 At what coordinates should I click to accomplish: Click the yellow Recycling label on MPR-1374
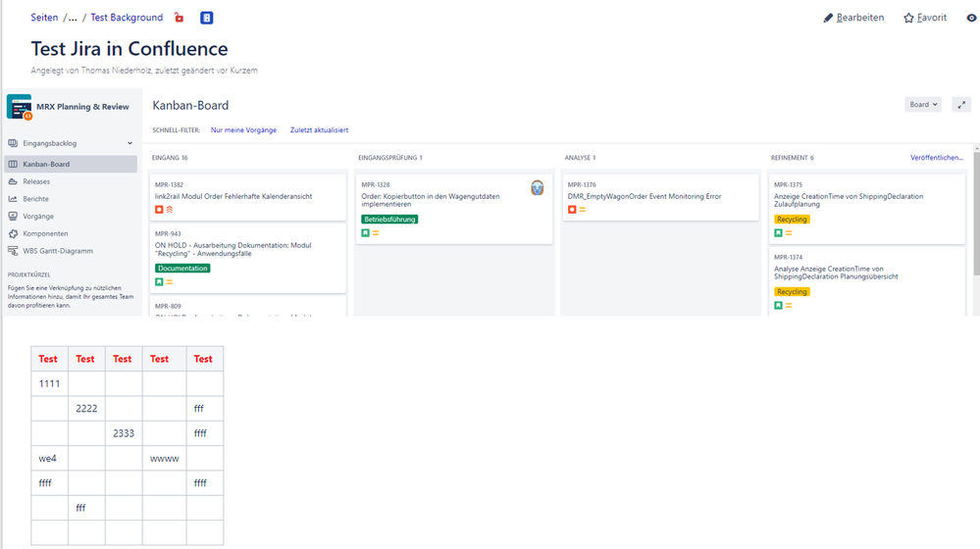[x=792, y=292]
